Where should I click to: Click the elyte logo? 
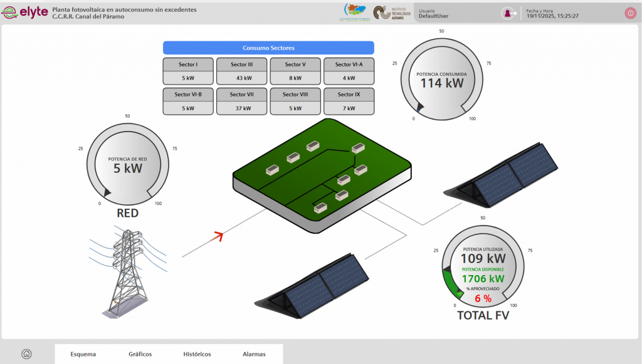25,12
